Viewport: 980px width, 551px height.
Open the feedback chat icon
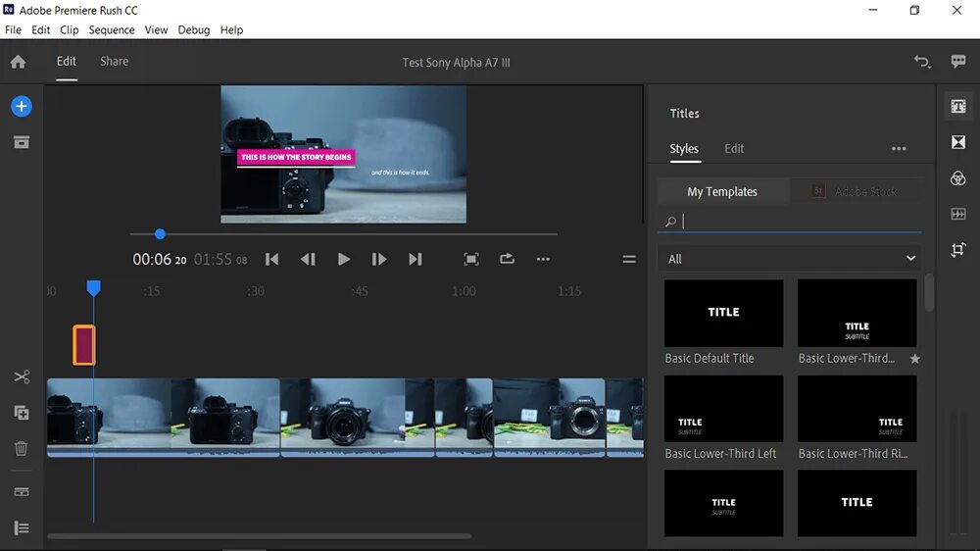(x=958, y=62)
